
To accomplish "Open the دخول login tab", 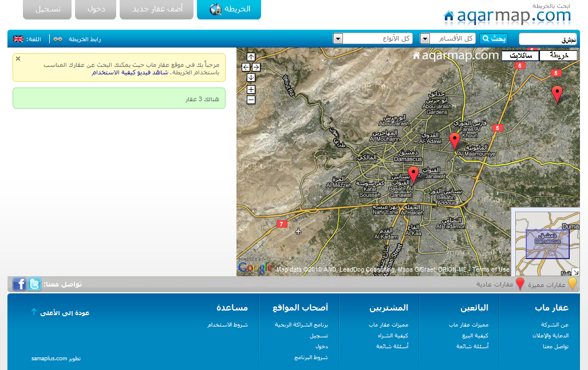I will [x=96, y=9].
